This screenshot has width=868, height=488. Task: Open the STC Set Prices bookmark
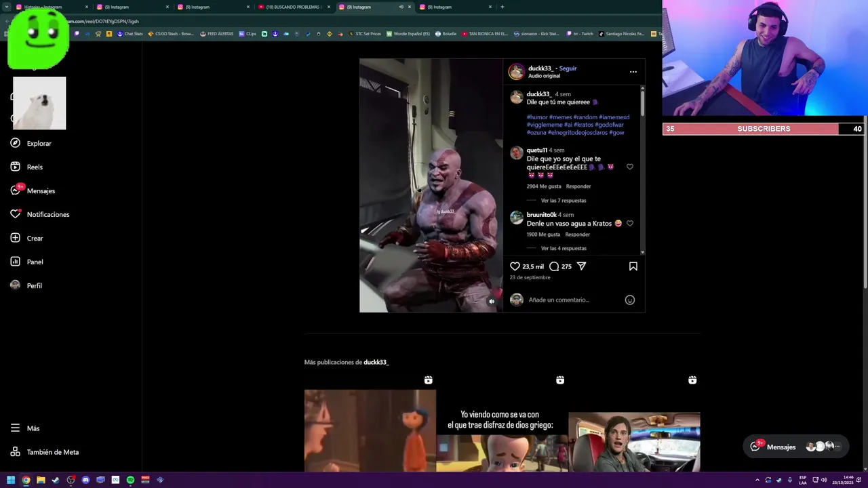(x=366, y=33)
